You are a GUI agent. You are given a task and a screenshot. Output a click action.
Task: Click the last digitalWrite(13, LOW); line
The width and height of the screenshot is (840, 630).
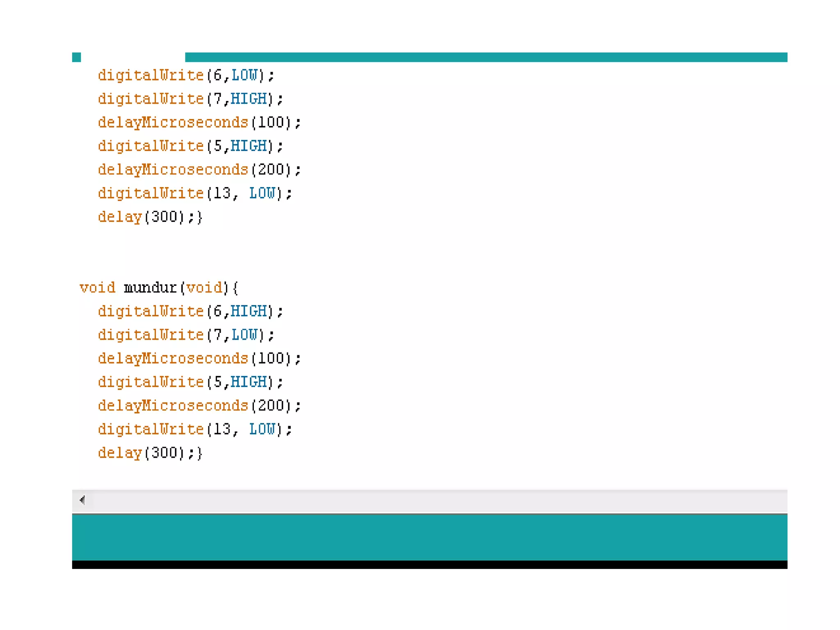(x=195, y=429)
